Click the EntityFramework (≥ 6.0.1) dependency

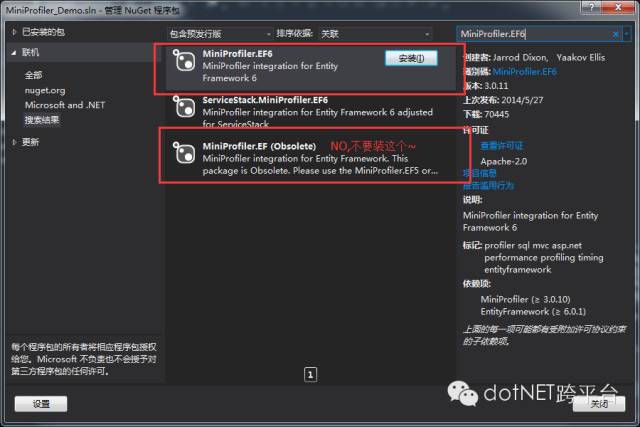click(x=533, y=311)
